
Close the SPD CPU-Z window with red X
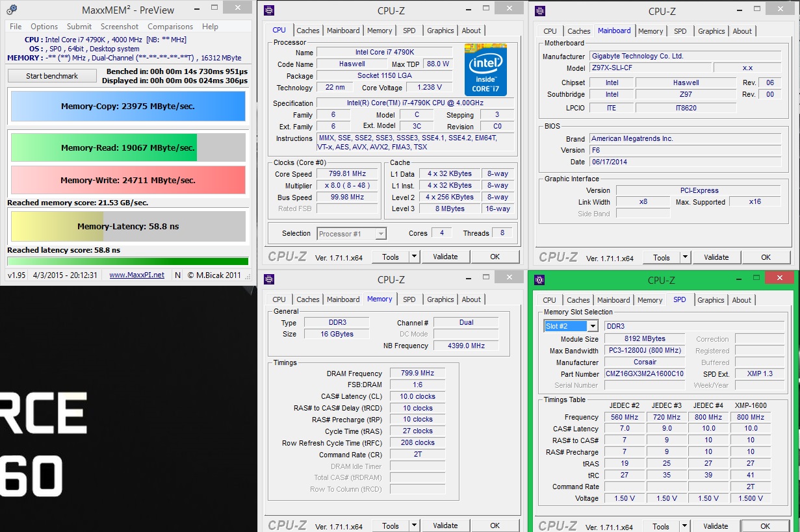(x=780, y=277)
